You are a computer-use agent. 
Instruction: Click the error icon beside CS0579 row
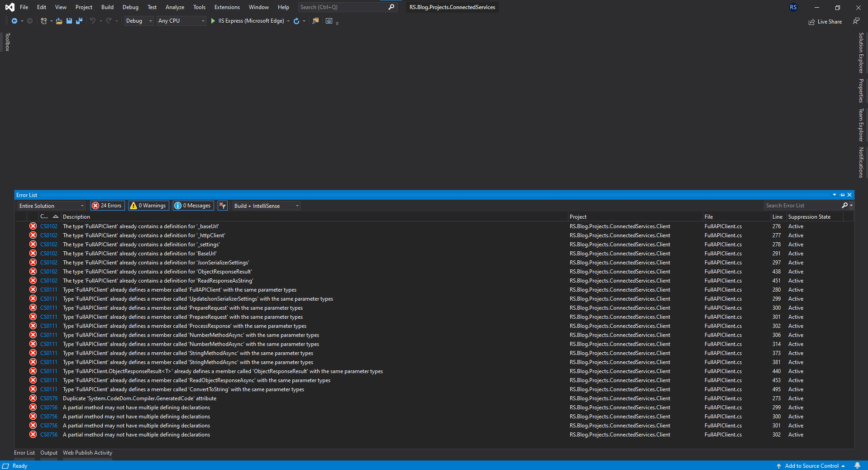coord(33,398)
